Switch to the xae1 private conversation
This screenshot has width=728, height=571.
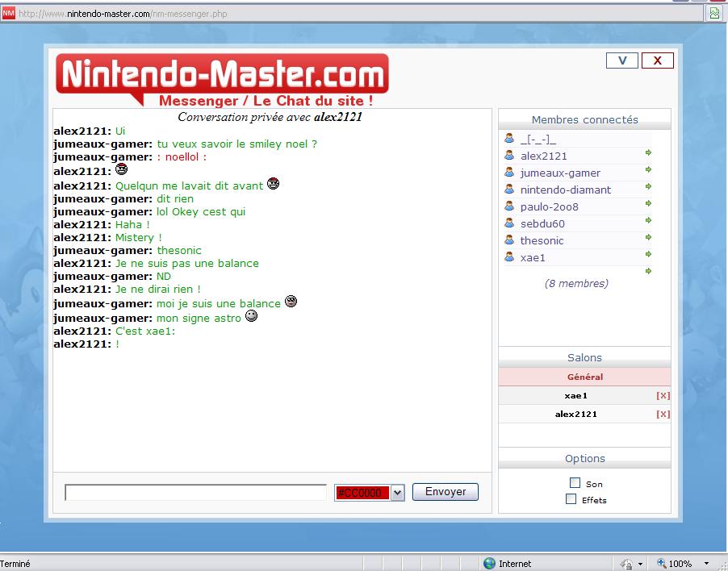click(576, 396)
